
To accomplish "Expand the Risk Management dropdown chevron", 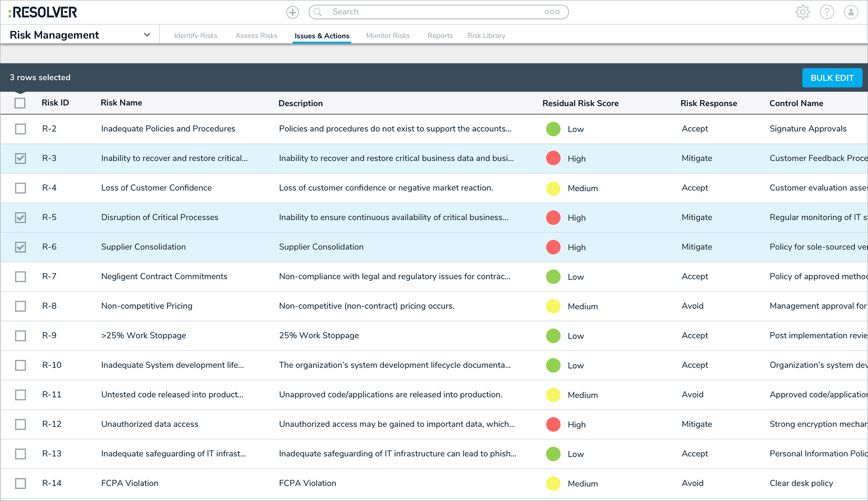I will (x=147, y=35).
